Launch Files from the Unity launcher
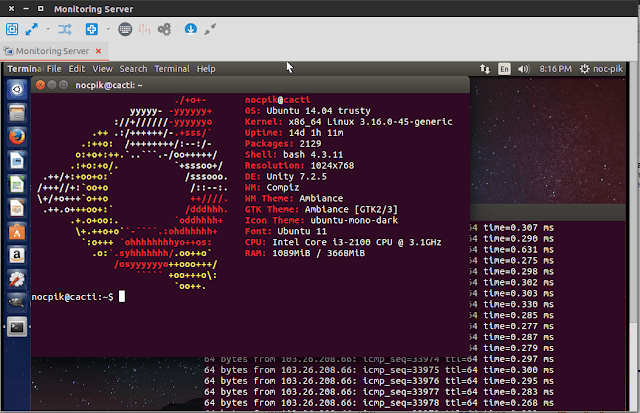Screen dimensions: 640x413 [x=17, y=113]
